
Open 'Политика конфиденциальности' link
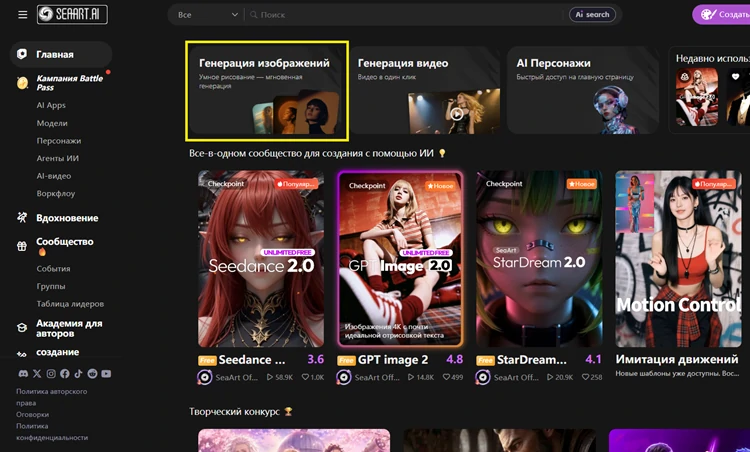click(x=52, y=431)
